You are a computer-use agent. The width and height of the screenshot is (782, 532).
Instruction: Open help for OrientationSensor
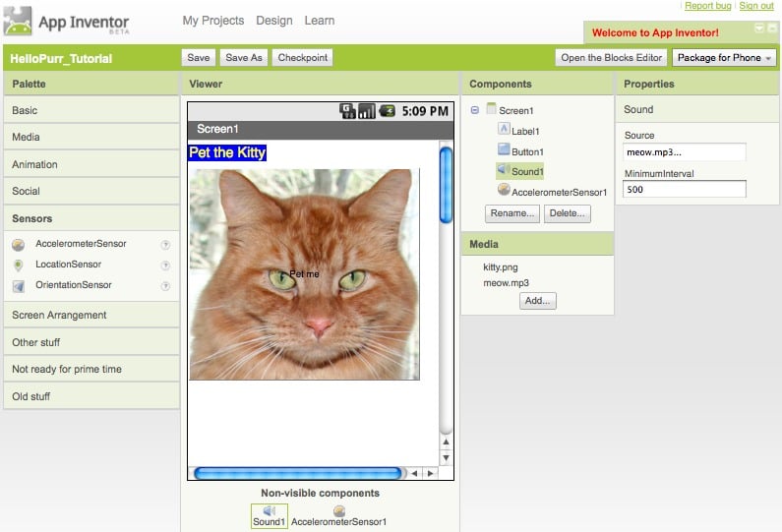coord(165,286)
